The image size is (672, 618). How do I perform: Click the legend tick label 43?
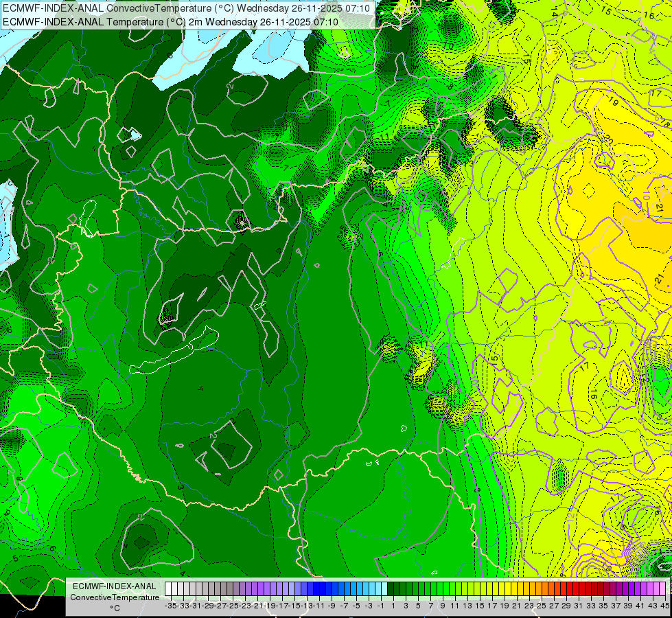click(x=652, y=606)
